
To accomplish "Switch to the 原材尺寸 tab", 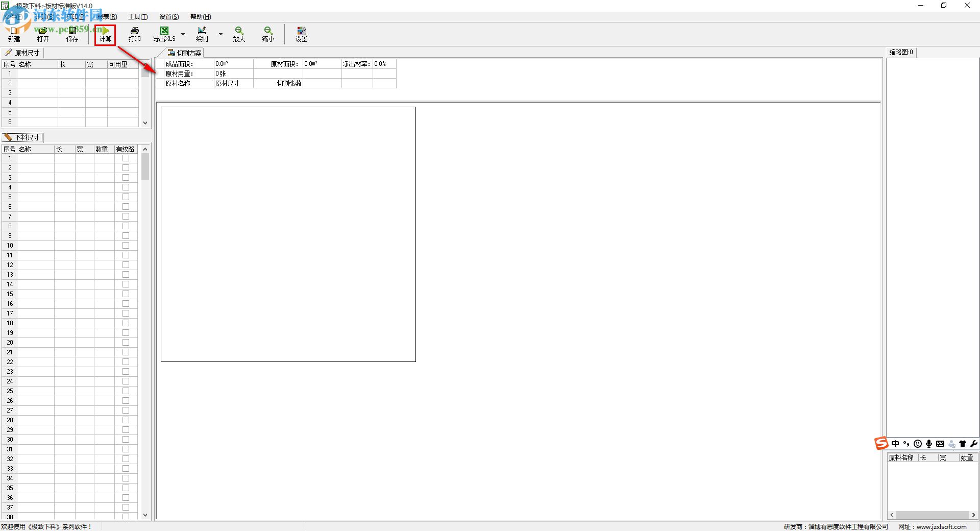I will pos(22,53).
